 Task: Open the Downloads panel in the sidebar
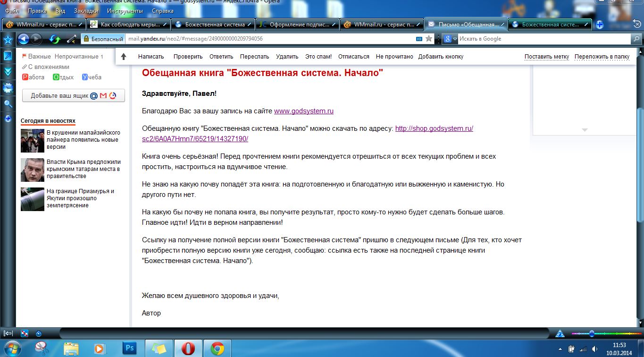8,72
